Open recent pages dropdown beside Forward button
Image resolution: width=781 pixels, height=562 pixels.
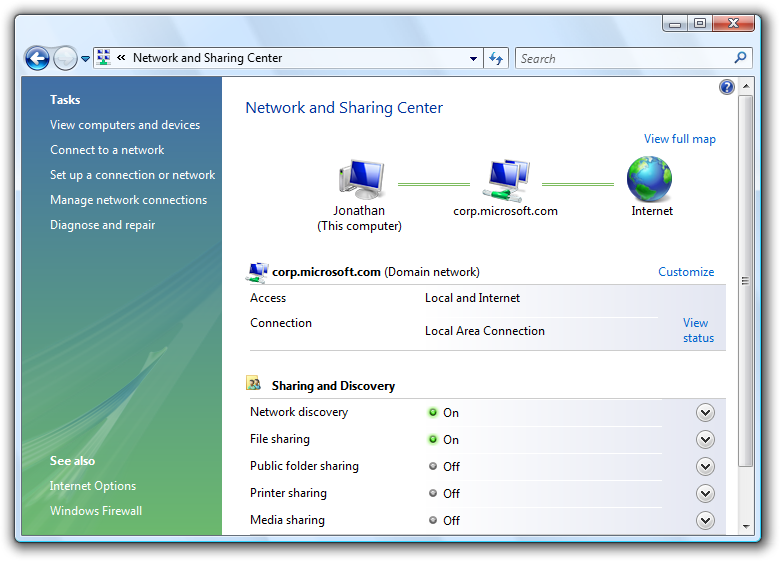[x=86, y=59]
